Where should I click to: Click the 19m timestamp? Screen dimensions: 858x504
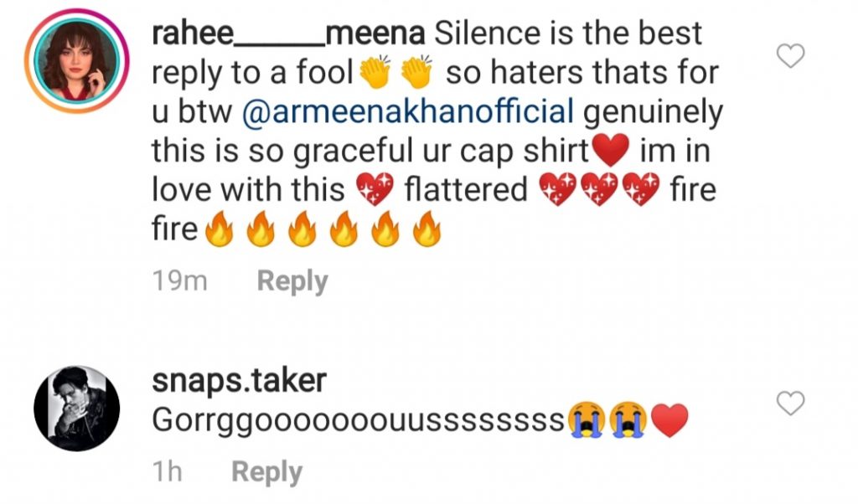click(x=179, y=281)
